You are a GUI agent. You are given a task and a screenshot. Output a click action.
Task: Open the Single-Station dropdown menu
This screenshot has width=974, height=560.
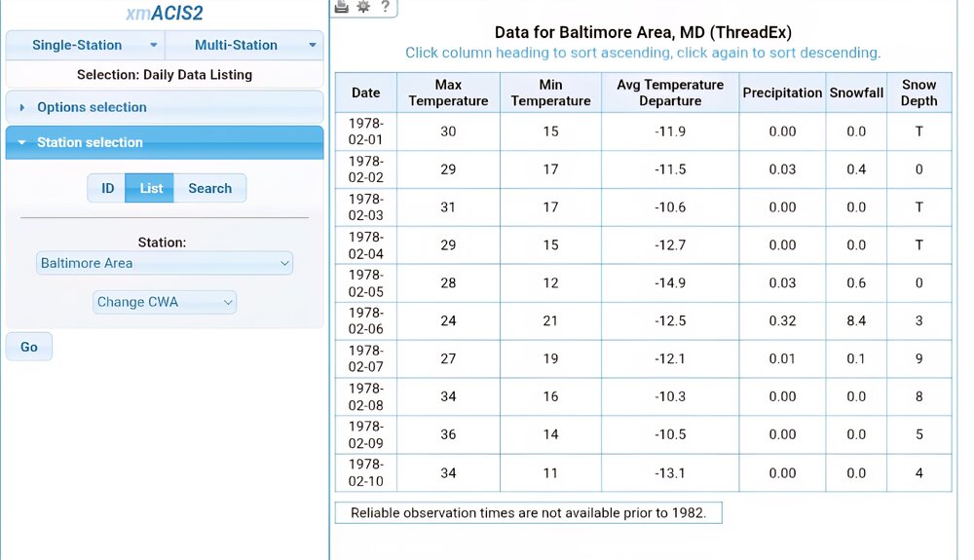[x=86, y=45]
